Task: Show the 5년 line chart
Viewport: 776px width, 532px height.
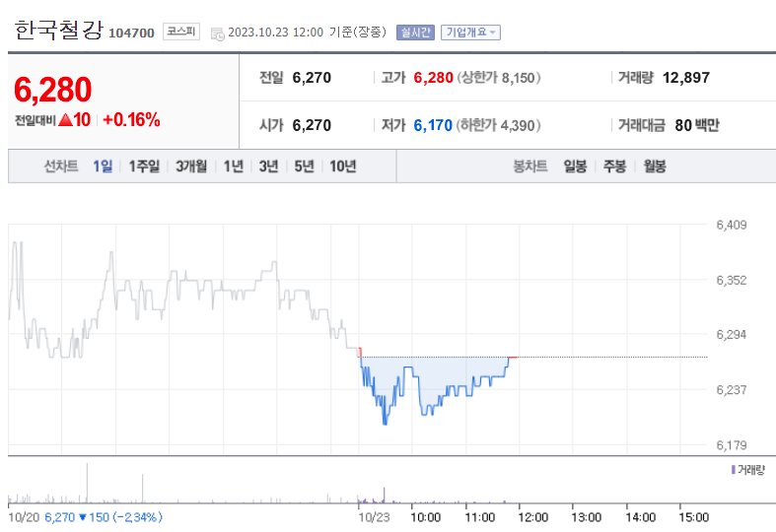Action: [x=304, y=166]
